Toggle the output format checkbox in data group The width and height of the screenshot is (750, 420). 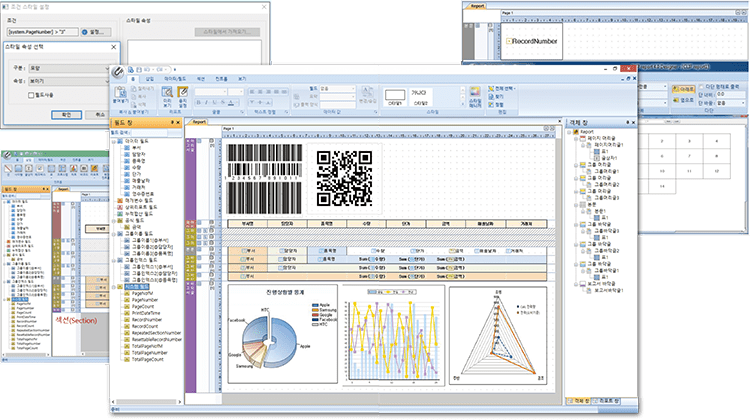[x=297, y=105]
